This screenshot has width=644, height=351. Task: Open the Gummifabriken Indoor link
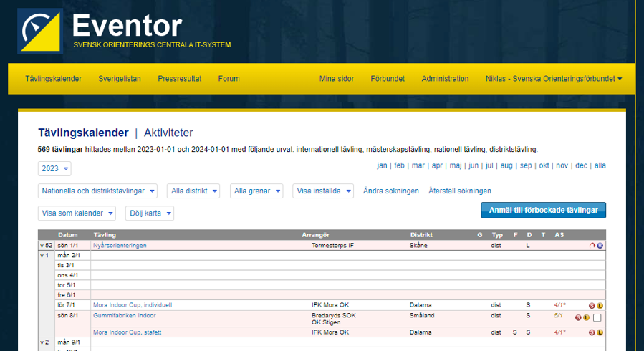tap(125, 316)
